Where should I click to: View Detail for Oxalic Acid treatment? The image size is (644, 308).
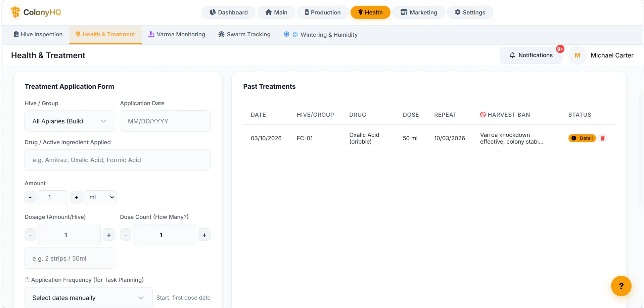[582, 138]
